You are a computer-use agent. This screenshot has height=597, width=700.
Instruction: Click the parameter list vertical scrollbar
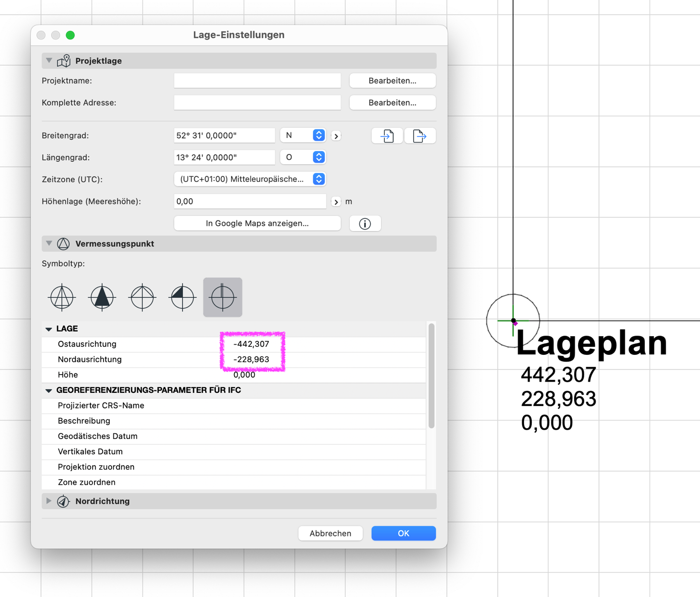point(432,376)
